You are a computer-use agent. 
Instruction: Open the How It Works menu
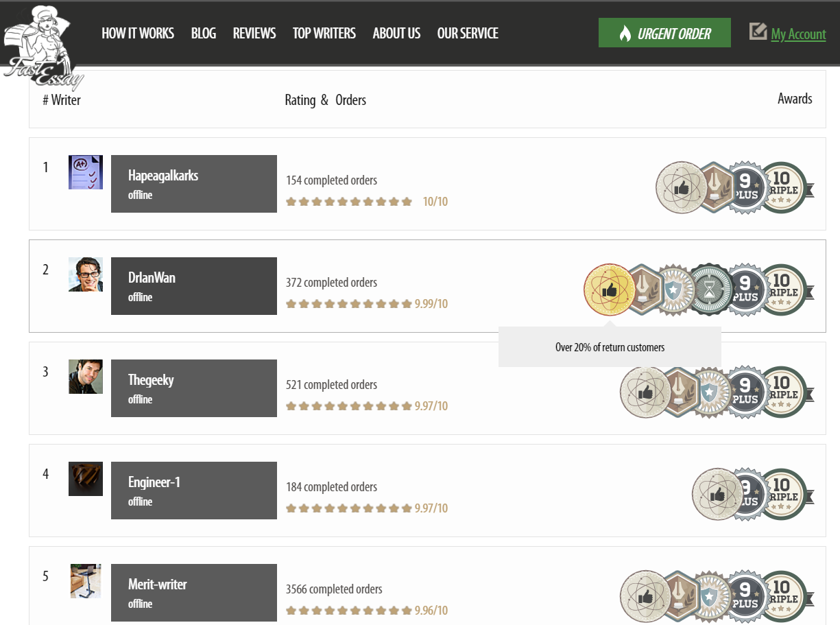point(138,33)
